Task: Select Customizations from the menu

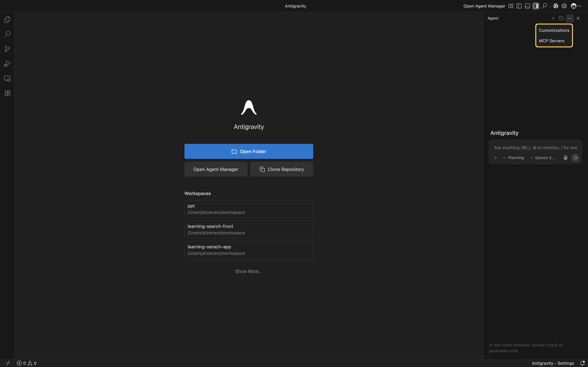Action: click(x=554, y=30)
